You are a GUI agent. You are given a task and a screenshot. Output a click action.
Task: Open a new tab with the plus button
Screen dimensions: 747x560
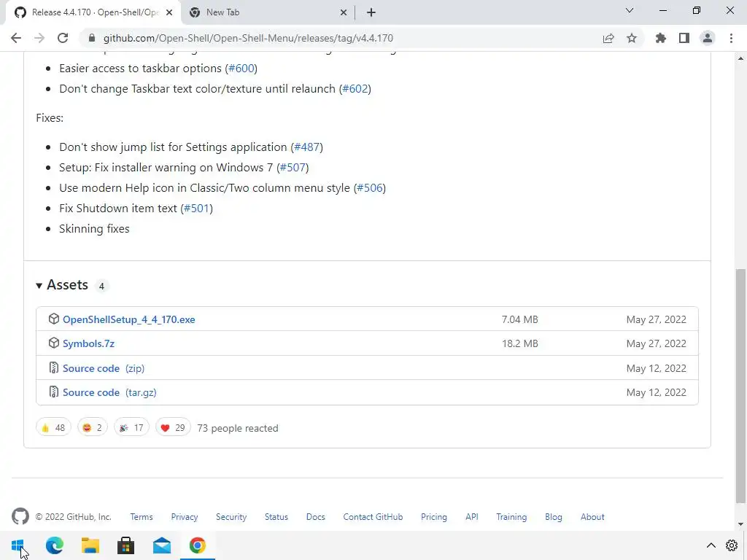(x=371, y=12)
